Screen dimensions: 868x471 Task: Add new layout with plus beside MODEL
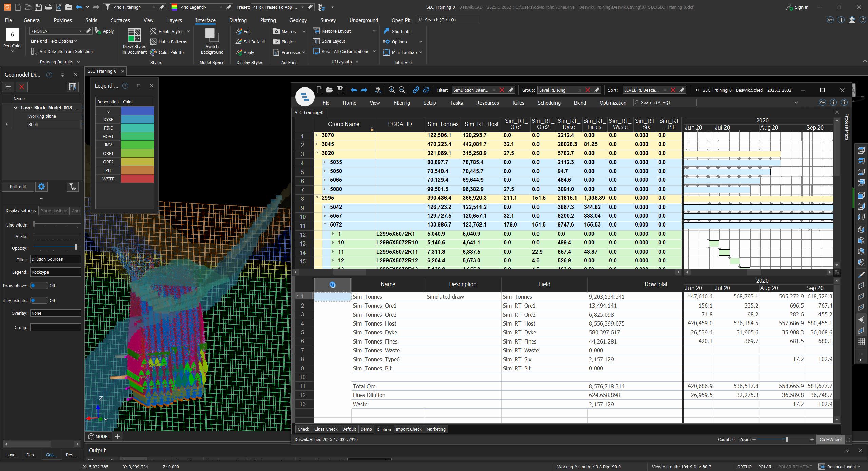(117, 436)
